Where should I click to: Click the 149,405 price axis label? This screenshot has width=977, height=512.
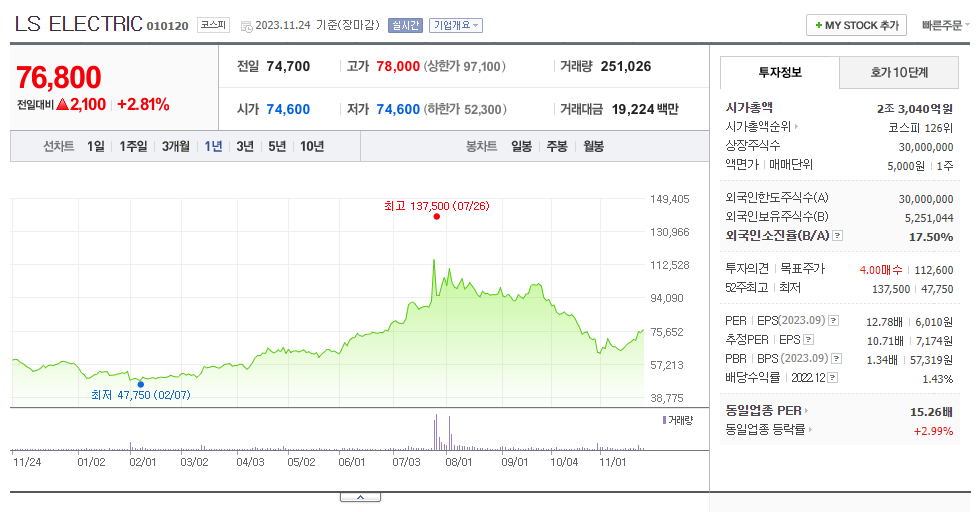(670, 199)
